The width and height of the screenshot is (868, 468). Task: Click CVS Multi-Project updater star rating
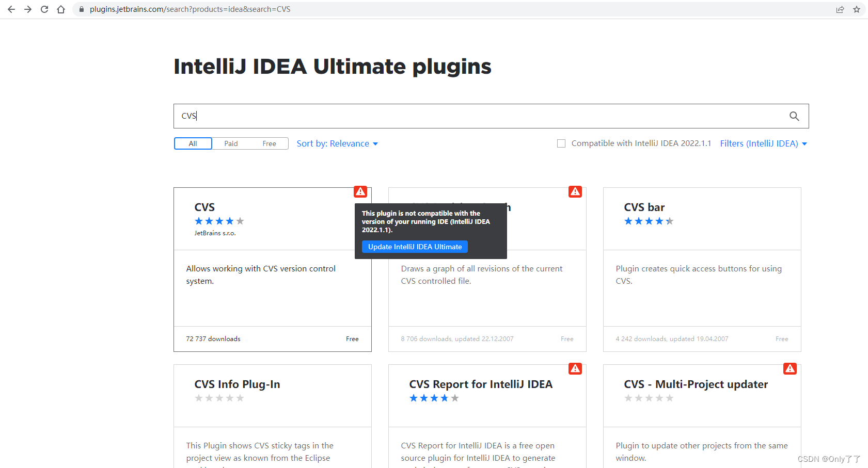click(x=649, y=398)
